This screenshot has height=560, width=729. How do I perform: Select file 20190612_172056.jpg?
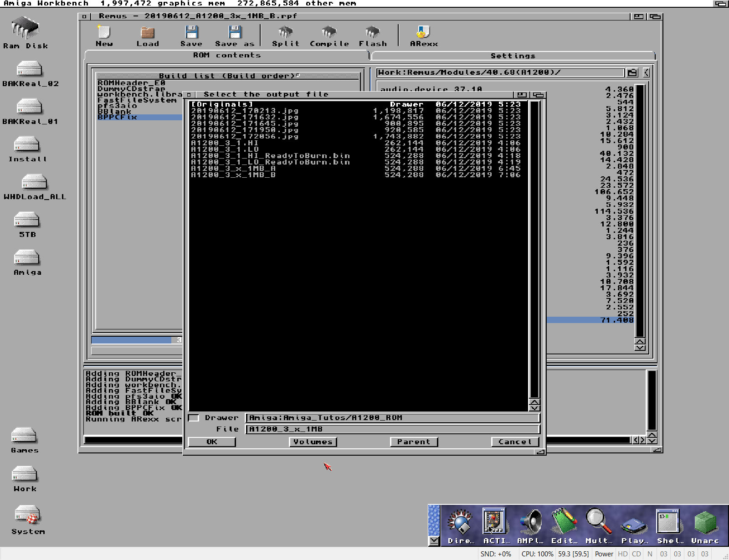click(x=358, y=136)
